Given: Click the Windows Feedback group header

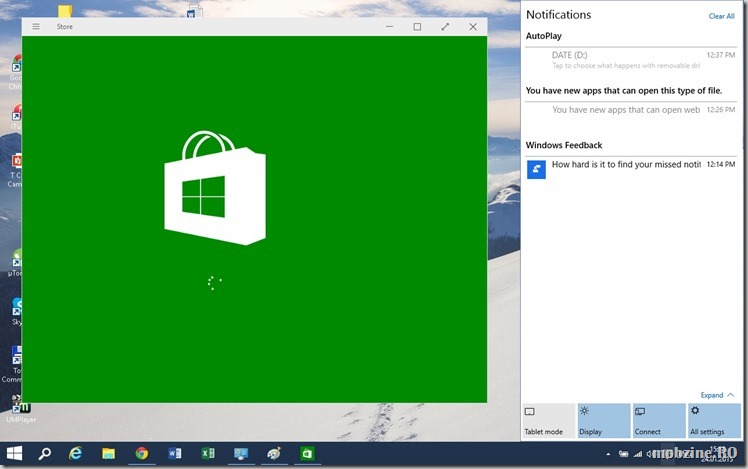Looking at the screenshot, I should click(564, 145).
